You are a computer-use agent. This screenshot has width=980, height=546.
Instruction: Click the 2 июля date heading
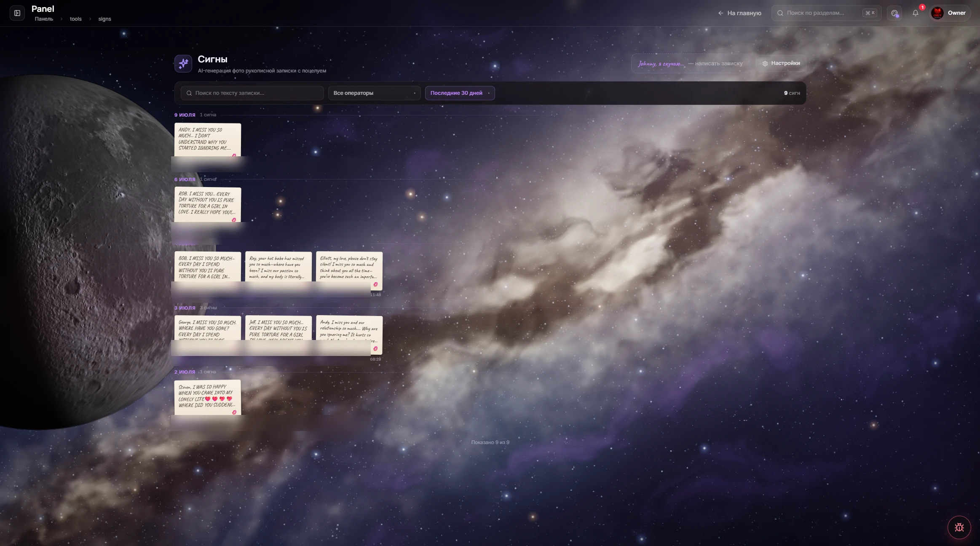185,372
